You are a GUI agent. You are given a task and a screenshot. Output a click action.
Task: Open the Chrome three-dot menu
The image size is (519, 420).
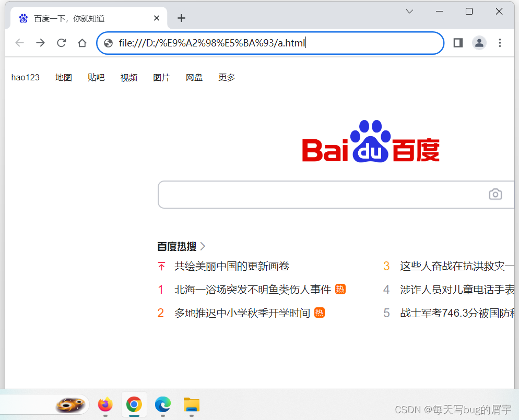[x=500, y=43]
